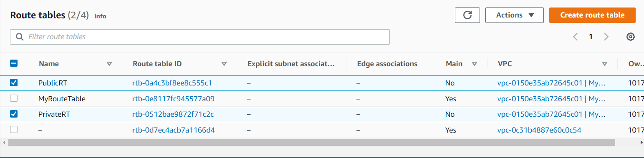Sort by VPC column arrow
The image size is (644, 158).
pos(605,64)
